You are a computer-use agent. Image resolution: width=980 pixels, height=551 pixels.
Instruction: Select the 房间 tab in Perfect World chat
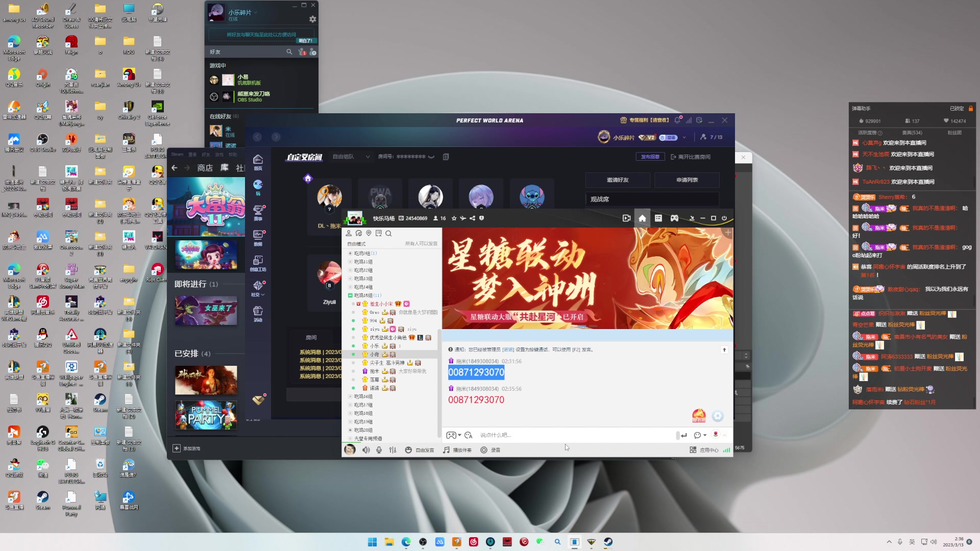(311, 338)
